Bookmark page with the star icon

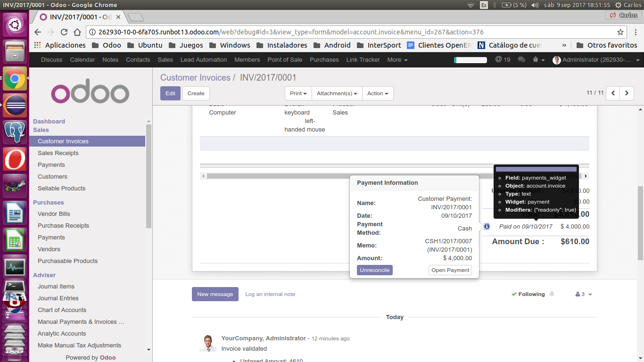620,32
